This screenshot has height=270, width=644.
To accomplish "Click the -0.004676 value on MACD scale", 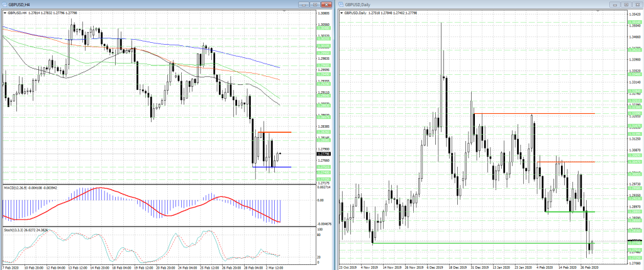I will click(x=325, y=224).
